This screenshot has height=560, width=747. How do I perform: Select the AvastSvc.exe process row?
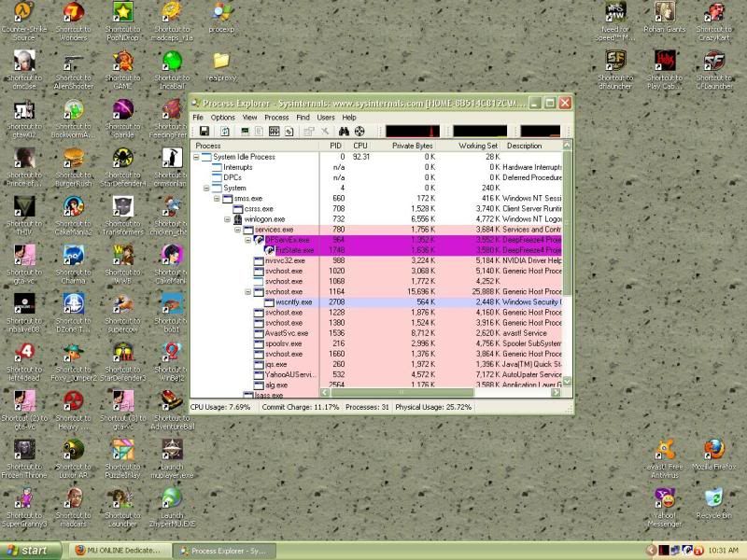(x=376, y=333)
